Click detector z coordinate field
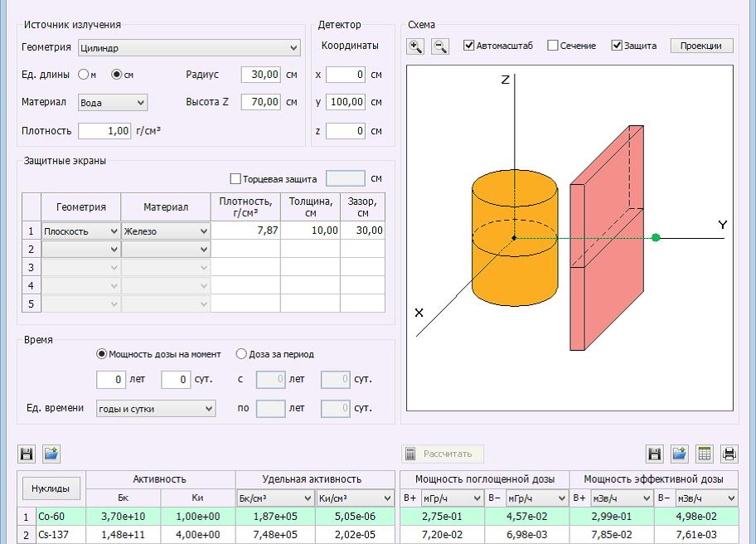Viewport: 756px width, 544px height. [x=346, y=131]
